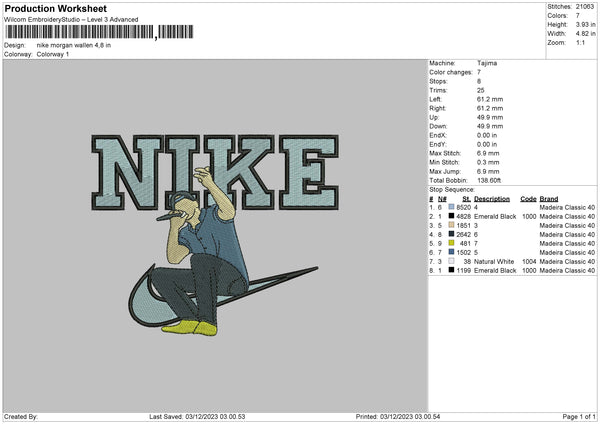Pick the yellow swatch in row 481

pos(451,243)
